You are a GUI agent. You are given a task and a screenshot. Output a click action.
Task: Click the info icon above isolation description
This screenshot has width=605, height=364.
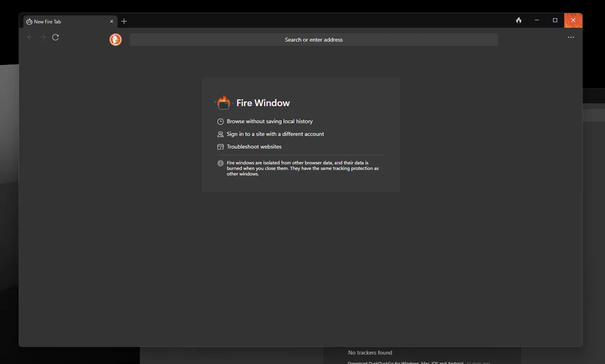pos(220,163)
